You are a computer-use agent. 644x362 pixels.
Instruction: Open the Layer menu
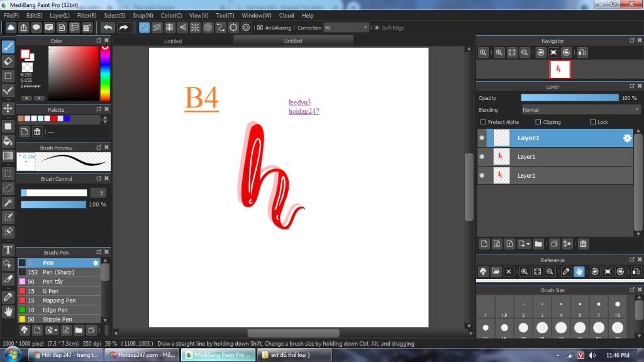(x=60, y=15)
